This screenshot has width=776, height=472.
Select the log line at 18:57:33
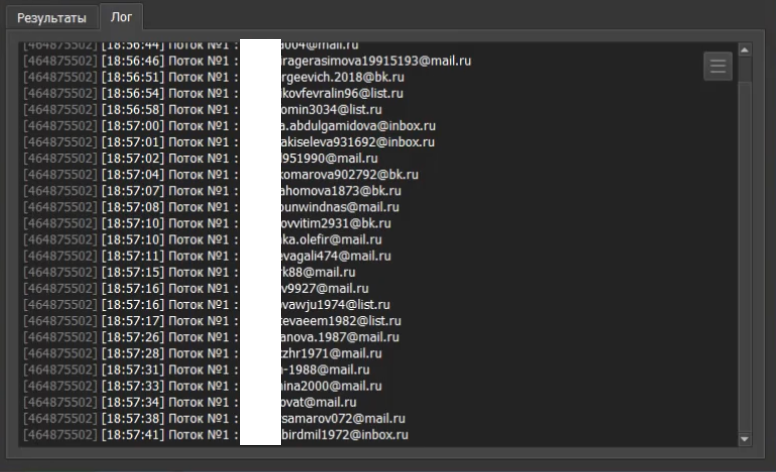point(203,386)
